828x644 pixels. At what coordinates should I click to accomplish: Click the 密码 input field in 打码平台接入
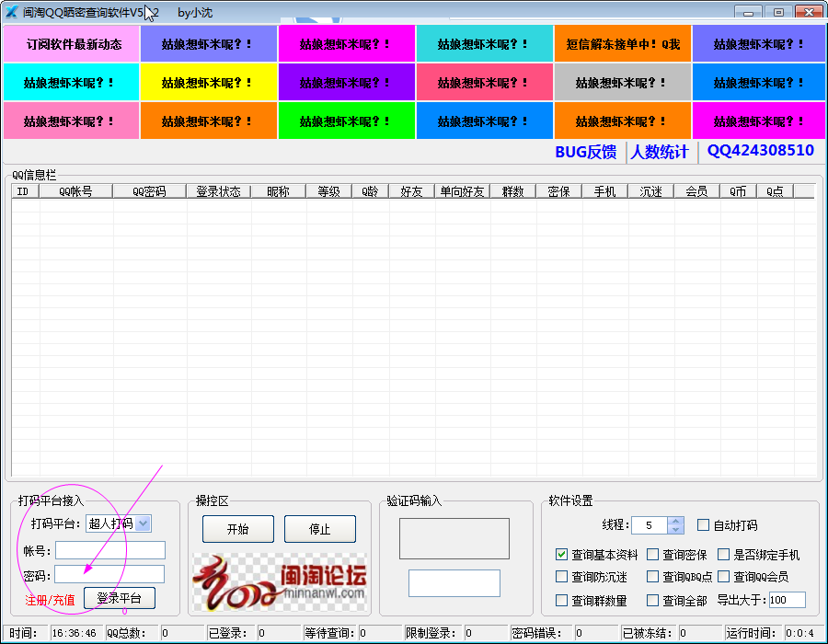point(109,574)
